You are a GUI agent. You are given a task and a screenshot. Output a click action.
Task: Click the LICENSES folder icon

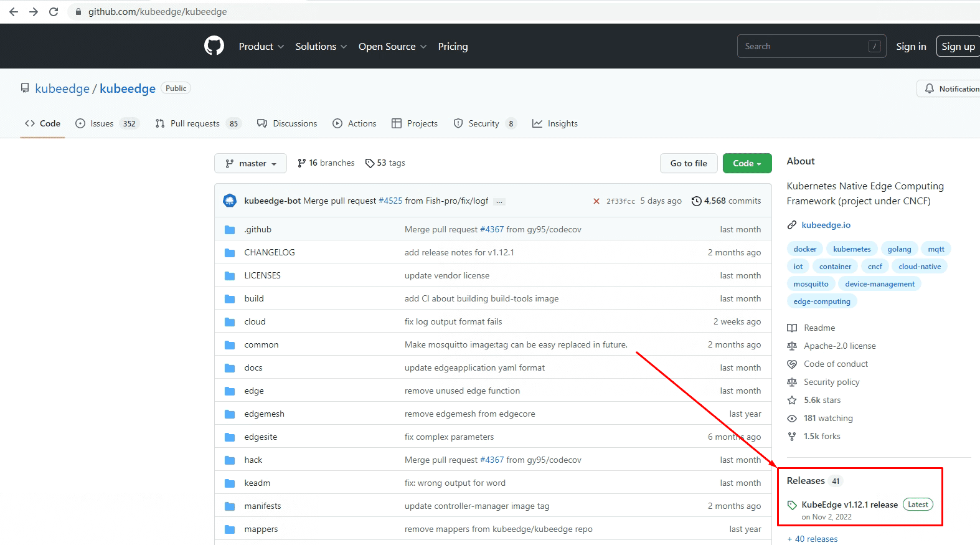[x=230, y=275]
